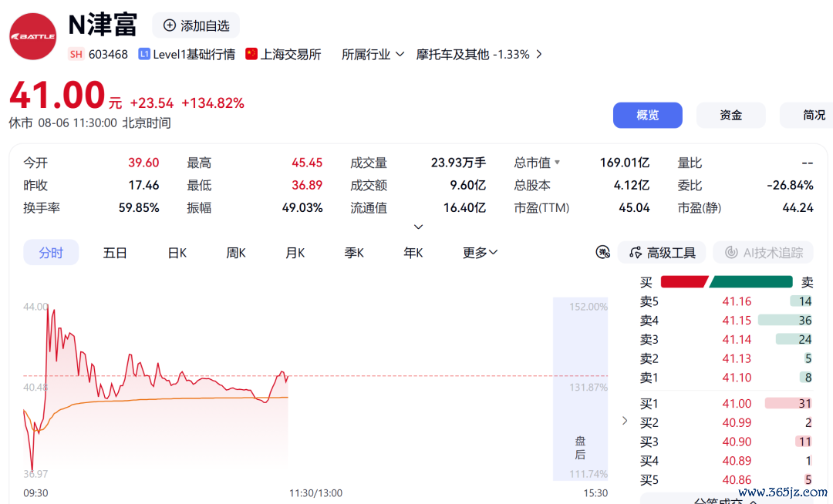Click 最高 value 45.45
The width and height of the screenshot is (833, 504).
(x=306, y=163)
